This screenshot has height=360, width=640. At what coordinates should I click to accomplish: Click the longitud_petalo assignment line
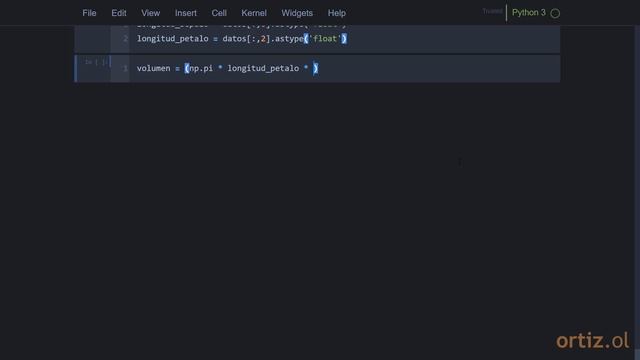(x=242, y=39)
